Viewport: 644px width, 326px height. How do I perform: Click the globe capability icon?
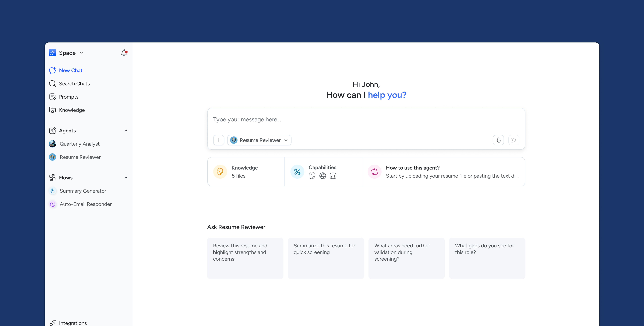pos(322,176)
